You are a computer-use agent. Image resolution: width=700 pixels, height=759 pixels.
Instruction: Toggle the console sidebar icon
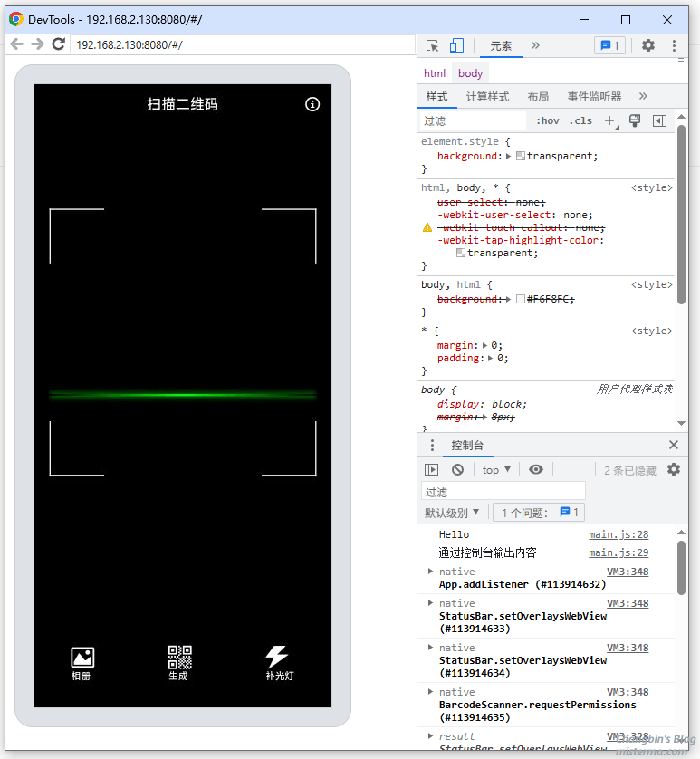point(431,469)
